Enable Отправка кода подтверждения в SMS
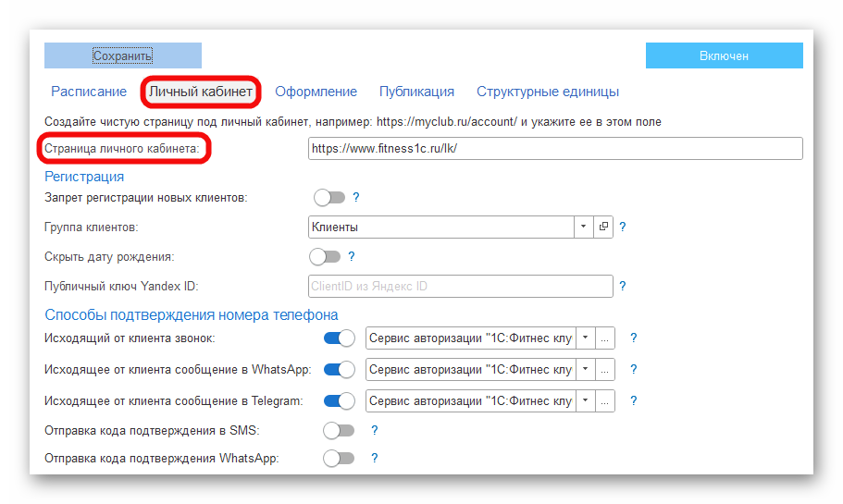 pos(339,430)
